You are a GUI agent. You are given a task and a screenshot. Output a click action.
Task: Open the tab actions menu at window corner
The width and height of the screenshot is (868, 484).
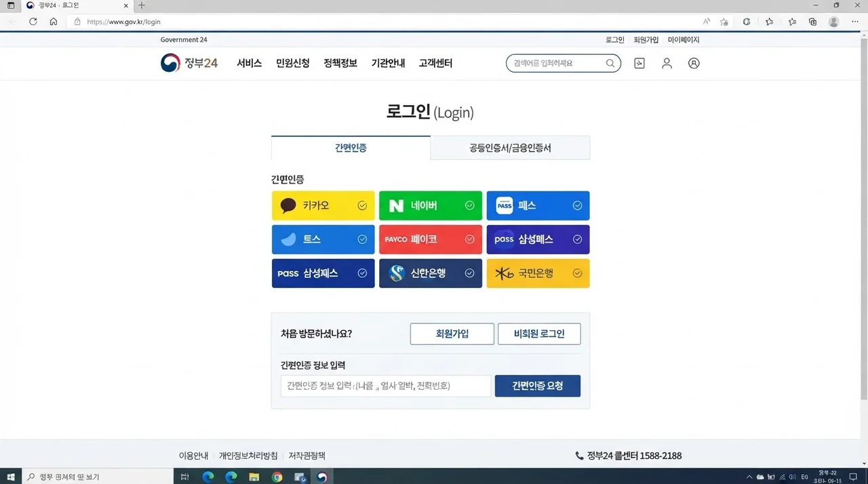pos(10,5)
